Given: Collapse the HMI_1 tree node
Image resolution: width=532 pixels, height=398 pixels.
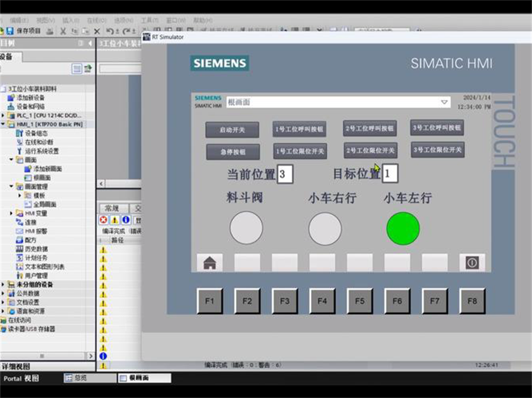Looking at the screenshot, I should click(3, 125).
